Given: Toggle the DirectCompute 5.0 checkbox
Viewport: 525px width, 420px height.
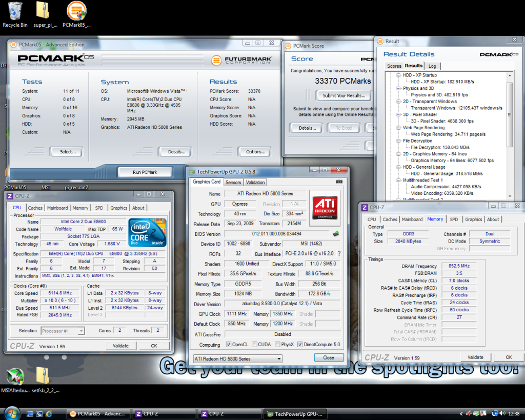Looking at the screenshot, I should pos(300,344).
